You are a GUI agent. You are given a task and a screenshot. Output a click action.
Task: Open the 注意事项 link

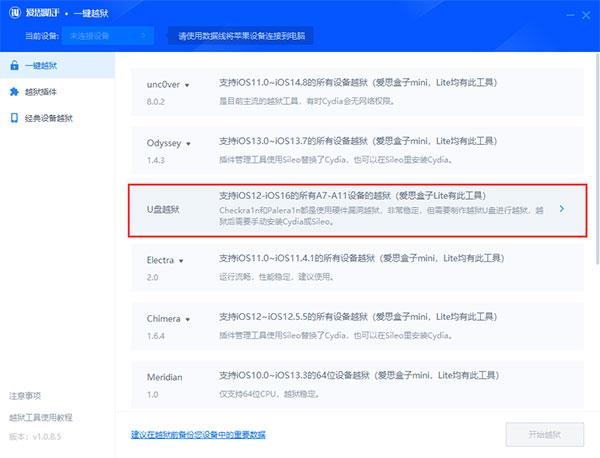coord(25,396)
